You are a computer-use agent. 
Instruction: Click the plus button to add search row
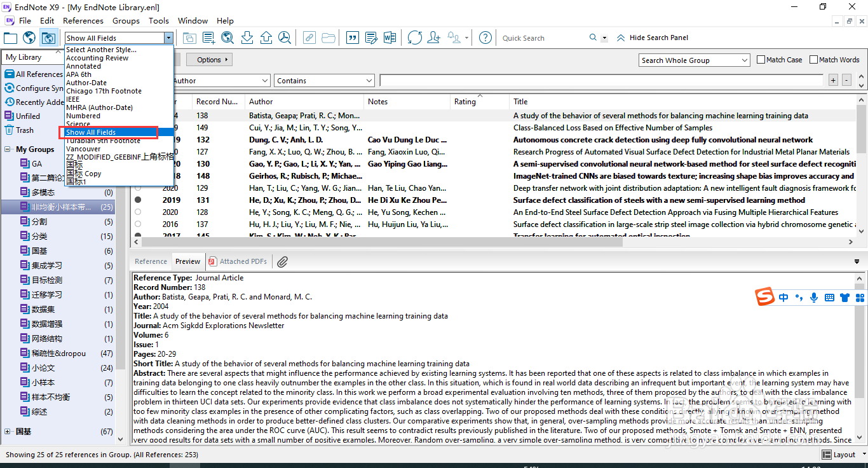pos(834,81)
